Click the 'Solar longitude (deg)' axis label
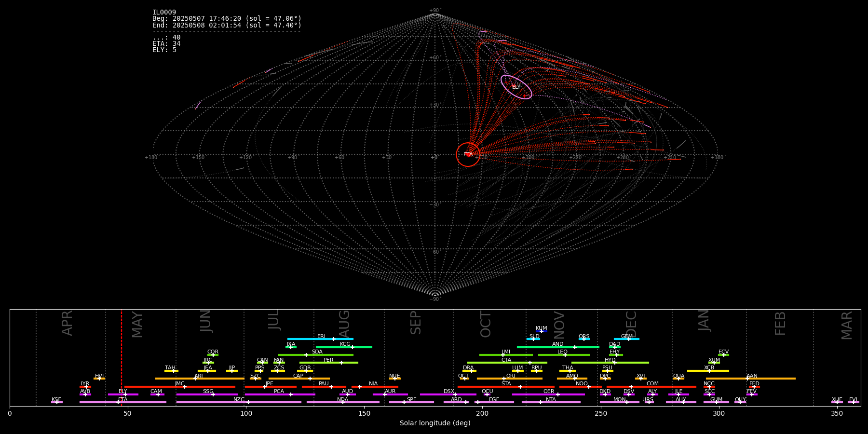 [x=435, y=423]
